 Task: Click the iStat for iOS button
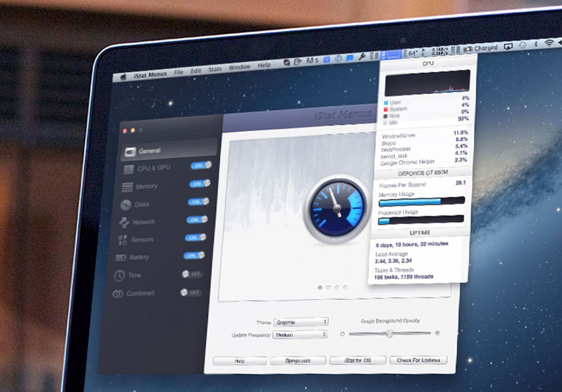(x=357, y=360)
